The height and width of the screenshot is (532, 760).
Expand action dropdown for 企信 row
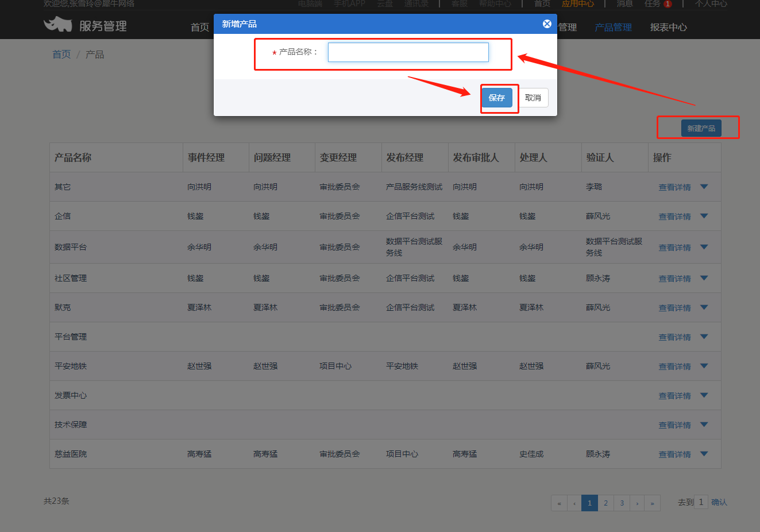(704, 216)
